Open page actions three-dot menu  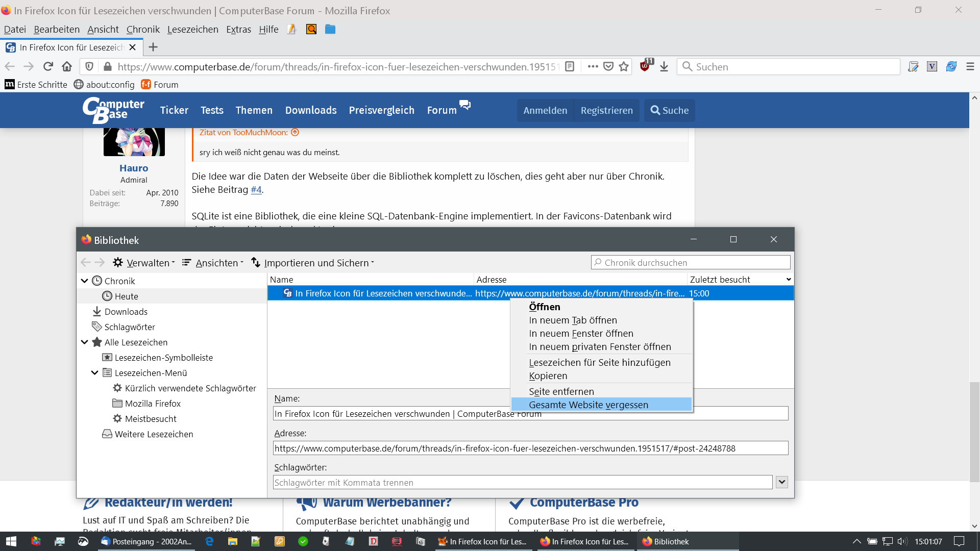click(x=593, y=66)
